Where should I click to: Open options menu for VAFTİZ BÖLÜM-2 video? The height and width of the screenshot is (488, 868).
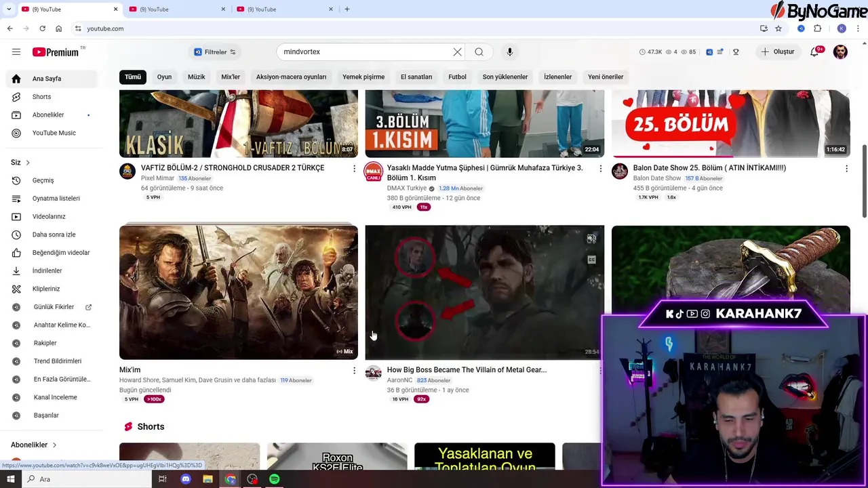pos(354,168)
